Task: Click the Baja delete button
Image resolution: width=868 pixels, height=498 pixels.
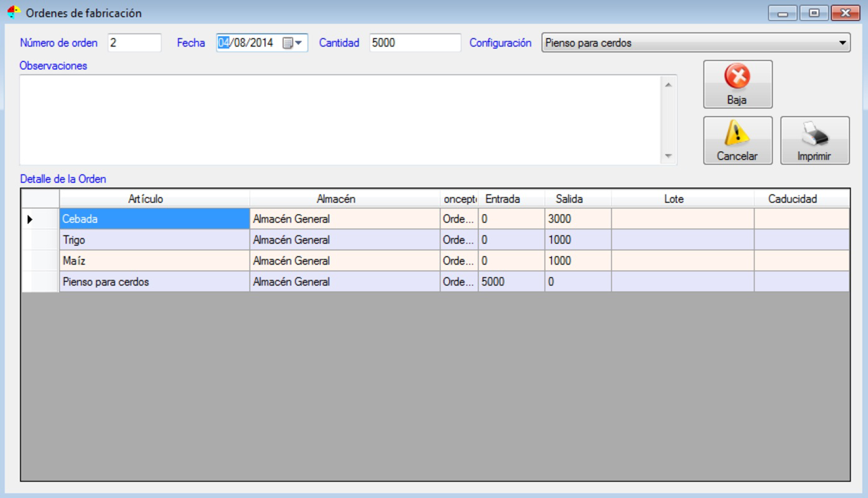Action: 738,84
